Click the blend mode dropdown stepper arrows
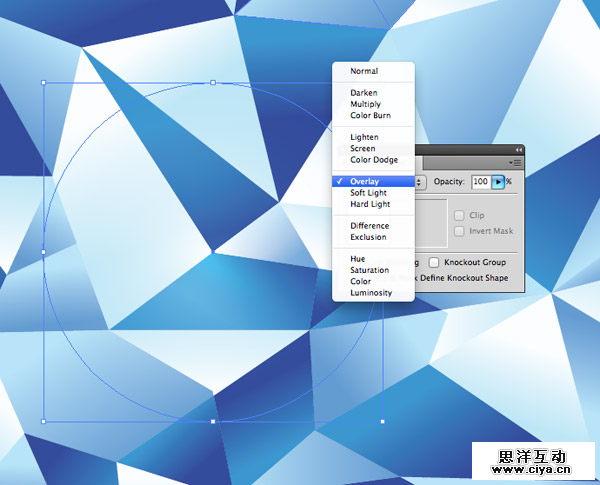The height and width of the screenshot is (485, 600). coord(420,182)
